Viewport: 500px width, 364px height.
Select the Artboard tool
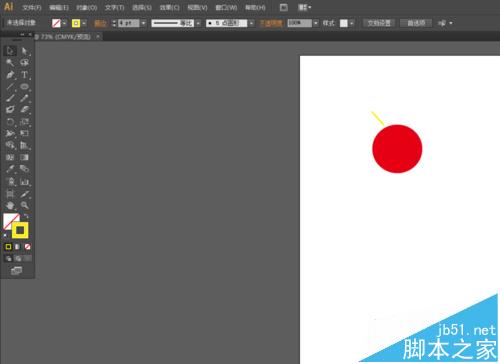pos(10,194)
